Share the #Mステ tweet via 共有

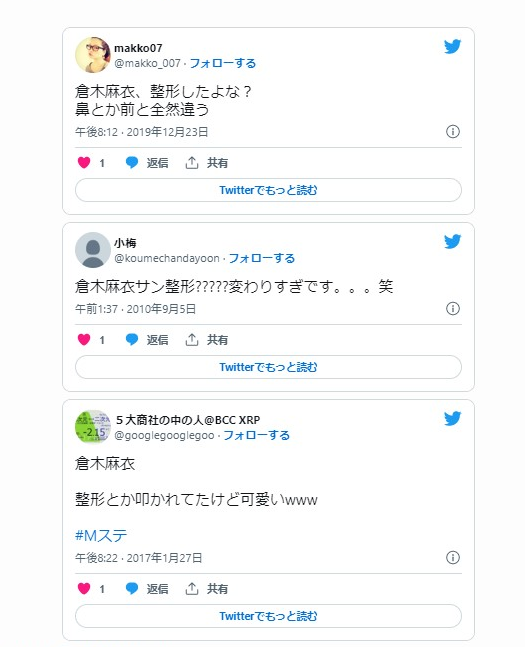pos(207,588)
